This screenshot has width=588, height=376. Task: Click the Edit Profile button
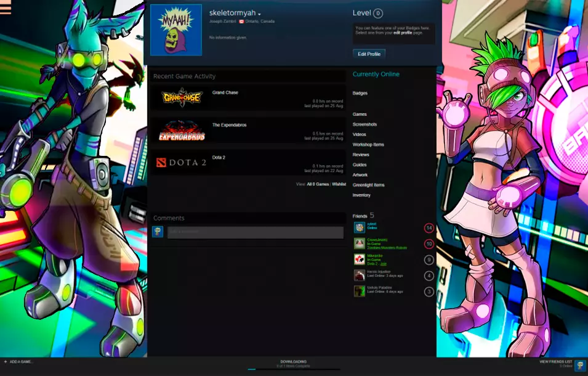pyautogui.click(x=369, y=54)
